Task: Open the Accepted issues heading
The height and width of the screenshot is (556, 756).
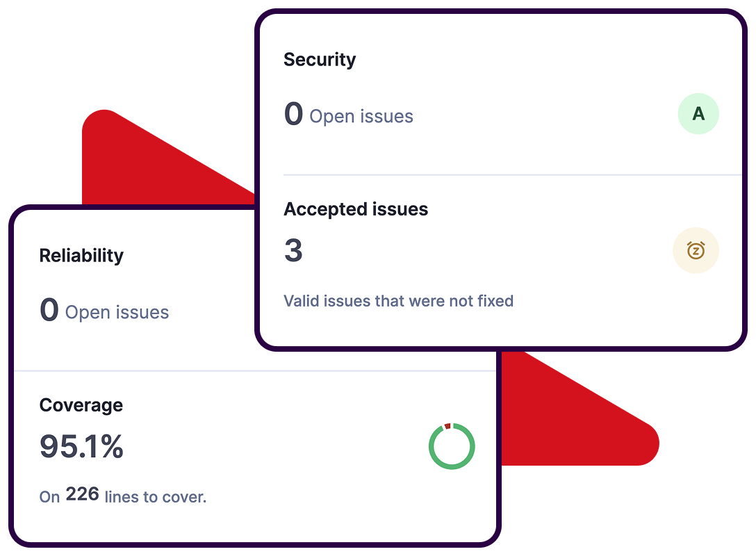Action: coord(356,209)
